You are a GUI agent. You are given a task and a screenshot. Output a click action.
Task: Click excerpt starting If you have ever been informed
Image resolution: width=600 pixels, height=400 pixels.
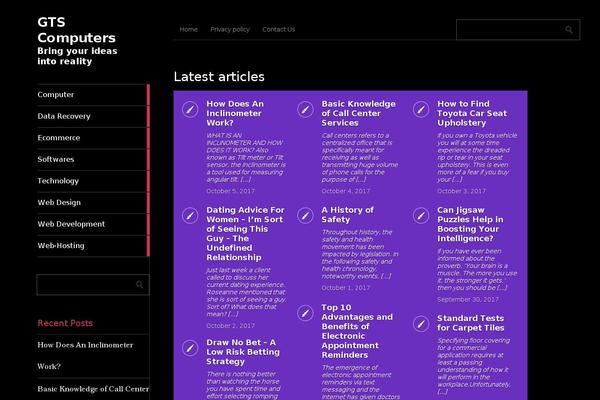coord(477,269)
